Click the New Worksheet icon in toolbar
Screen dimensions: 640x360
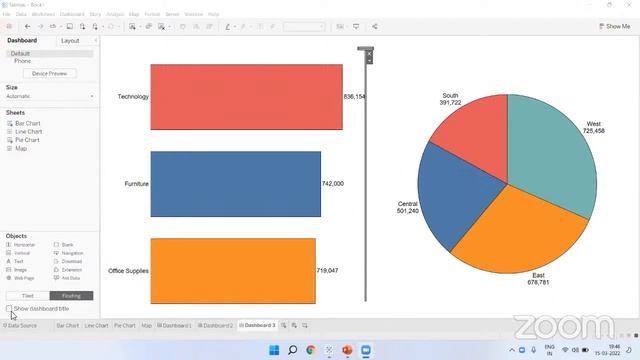point(132,27)
